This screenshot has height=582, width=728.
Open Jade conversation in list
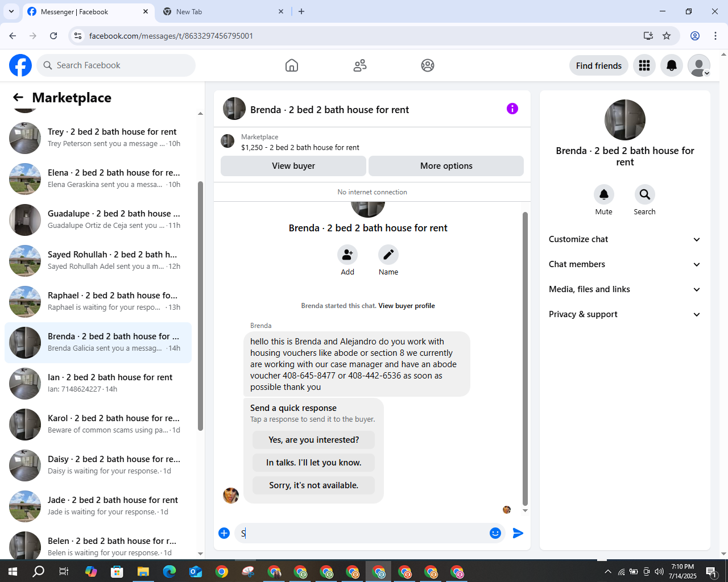[x=98, y=506]
